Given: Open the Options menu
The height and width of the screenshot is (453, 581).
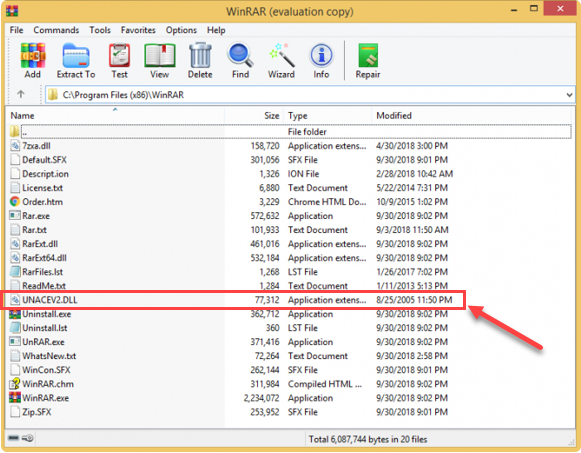Looking at the screenshot, I should [181, 30].
